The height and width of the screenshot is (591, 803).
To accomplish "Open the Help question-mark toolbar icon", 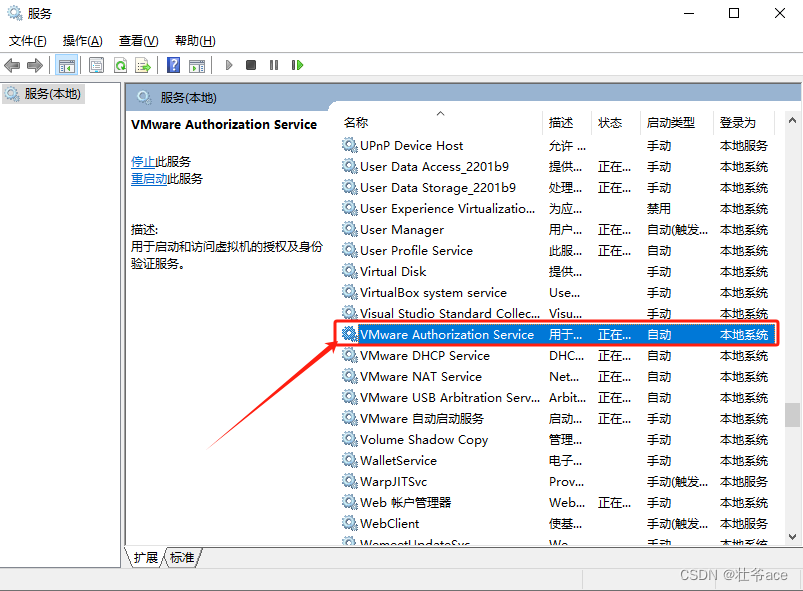I will (x=174, y=65).
